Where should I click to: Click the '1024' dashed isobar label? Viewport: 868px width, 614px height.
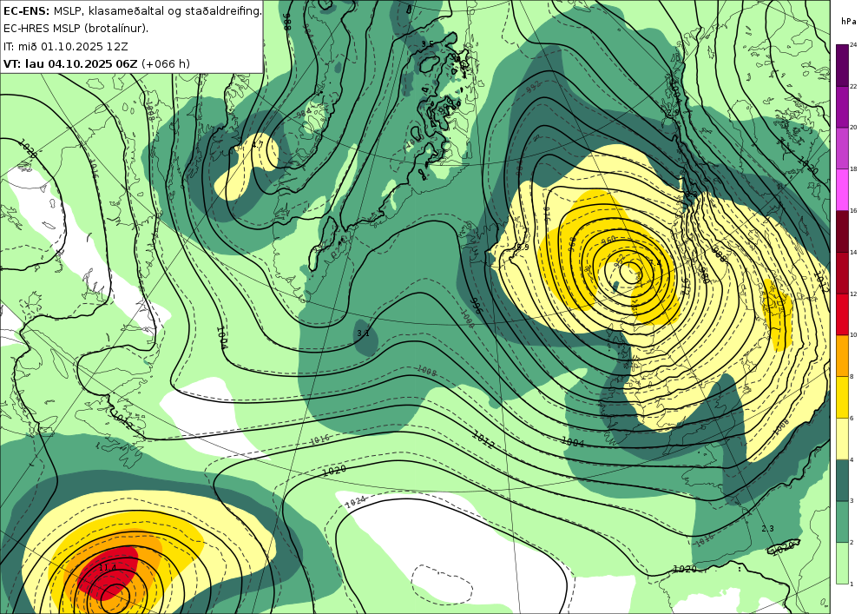tap(355, 503)
